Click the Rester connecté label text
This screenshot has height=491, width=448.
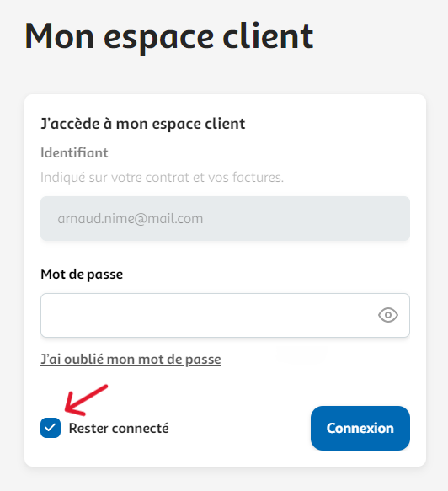click(x=119, y=428)
